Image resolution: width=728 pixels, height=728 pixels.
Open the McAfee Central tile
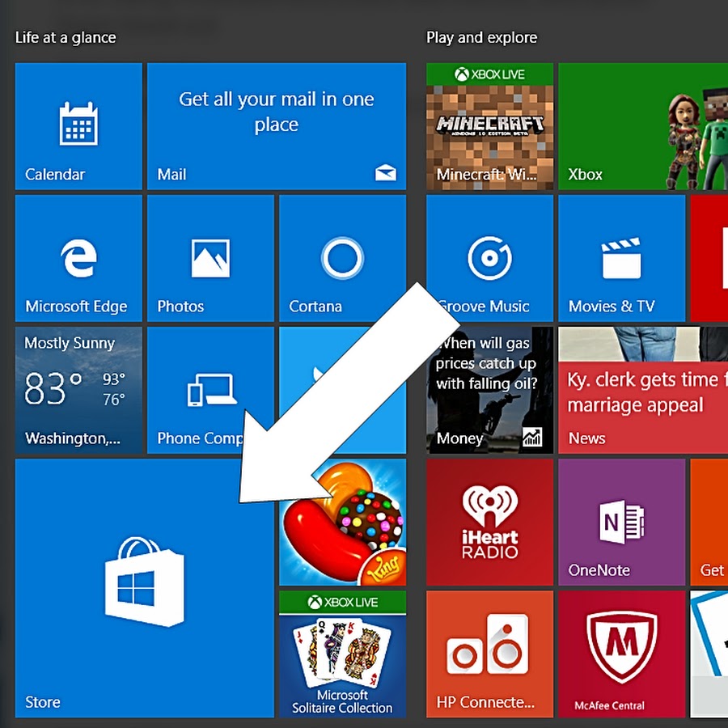[622, 654]
